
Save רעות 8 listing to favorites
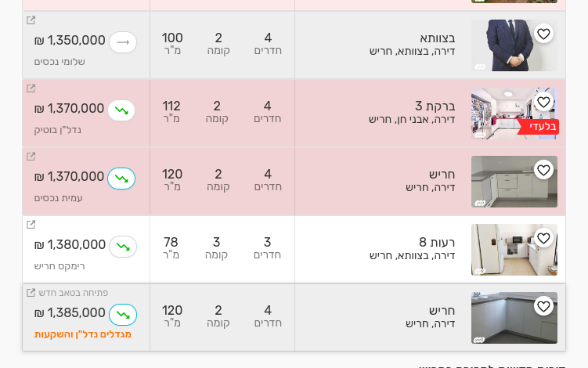pyautogui.click(x=543, y=238)
